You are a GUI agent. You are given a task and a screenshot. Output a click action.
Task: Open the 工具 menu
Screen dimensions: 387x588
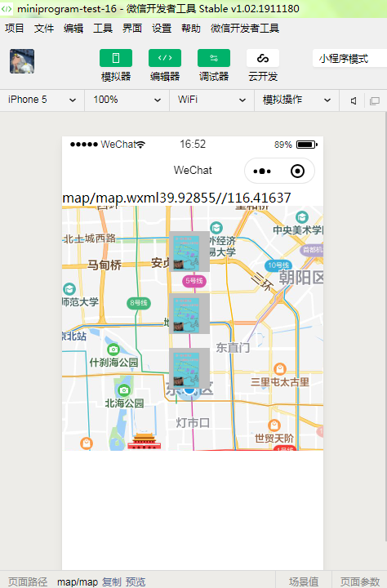[103, 28]
